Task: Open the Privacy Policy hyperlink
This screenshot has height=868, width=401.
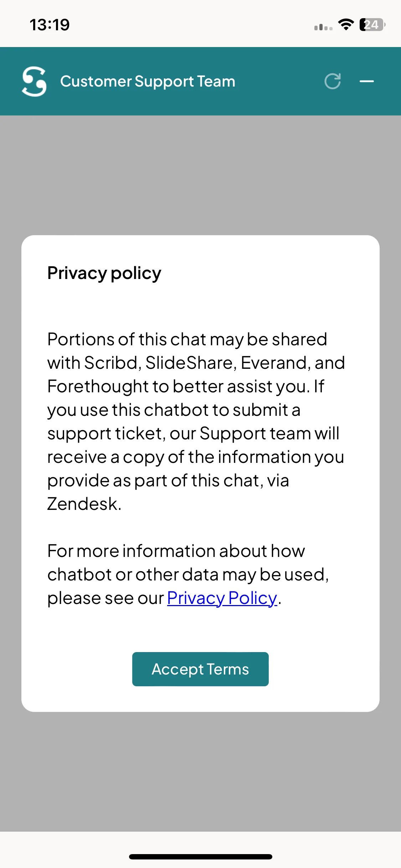Action: coord(222,598)
